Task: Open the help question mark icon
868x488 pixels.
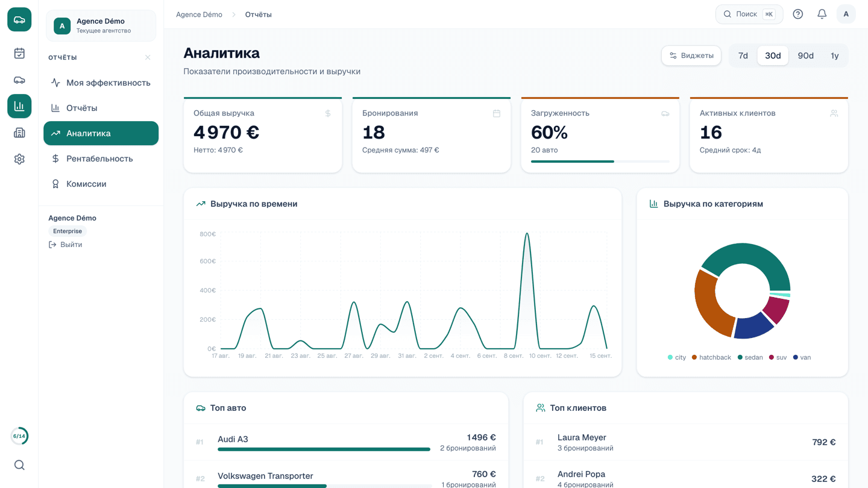Action: click(798, 14)
